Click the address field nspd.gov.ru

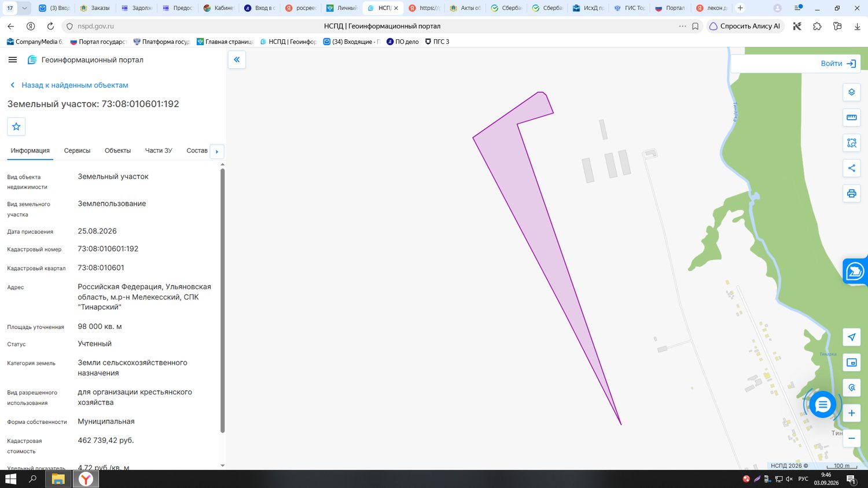[x=95, y=26]
